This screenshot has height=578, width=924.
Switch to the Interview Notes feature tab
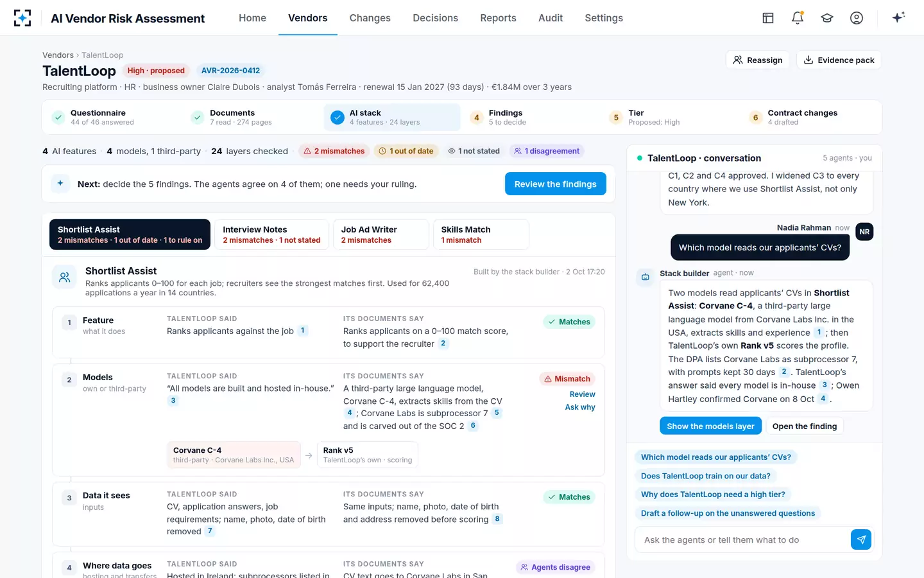click(271, 234)
